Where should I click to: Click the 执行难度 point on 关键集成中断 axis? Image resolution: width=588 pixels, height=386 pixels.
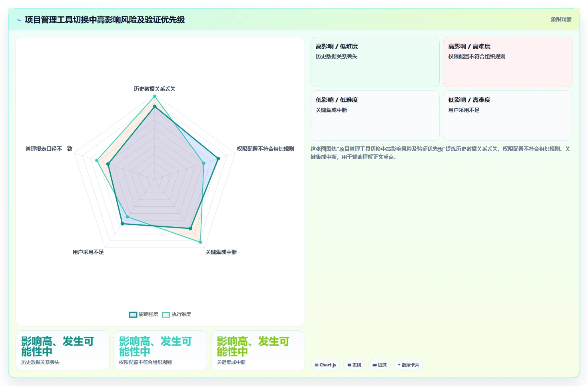pos(201,242)
